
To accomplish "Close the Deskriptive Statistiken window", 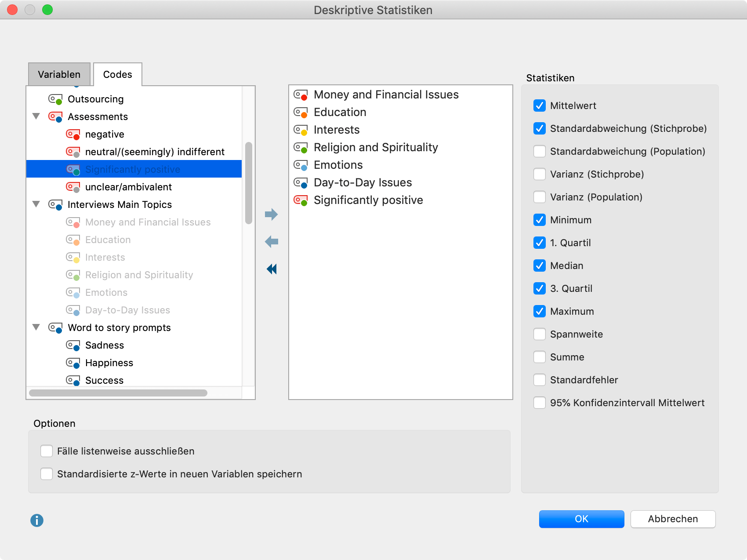I will click(12, 10).
